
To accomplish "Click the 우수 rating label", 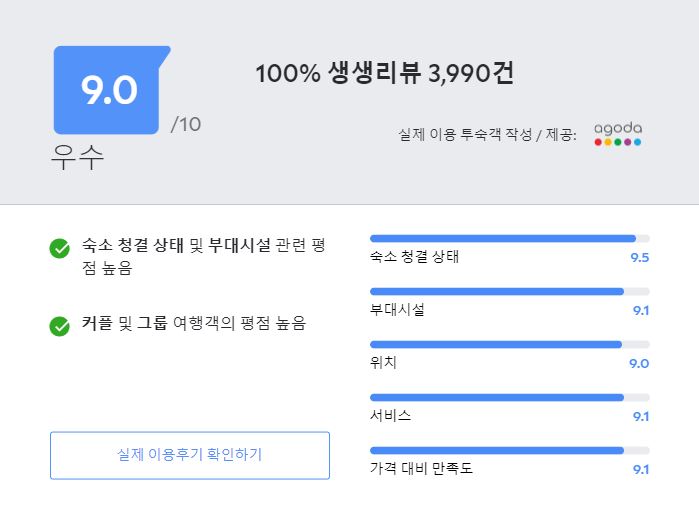I will tap(77, 157).
